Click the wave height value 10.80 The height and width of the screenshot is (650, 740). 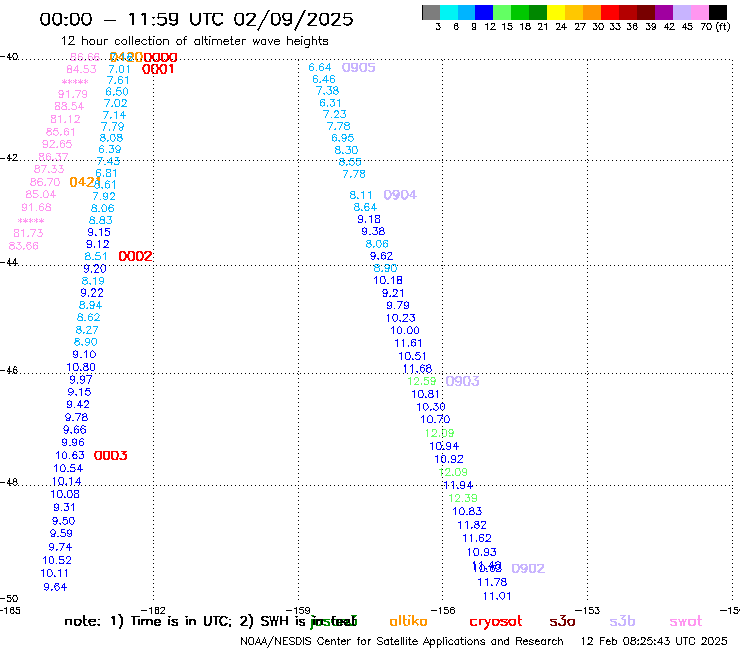(81, 368)
